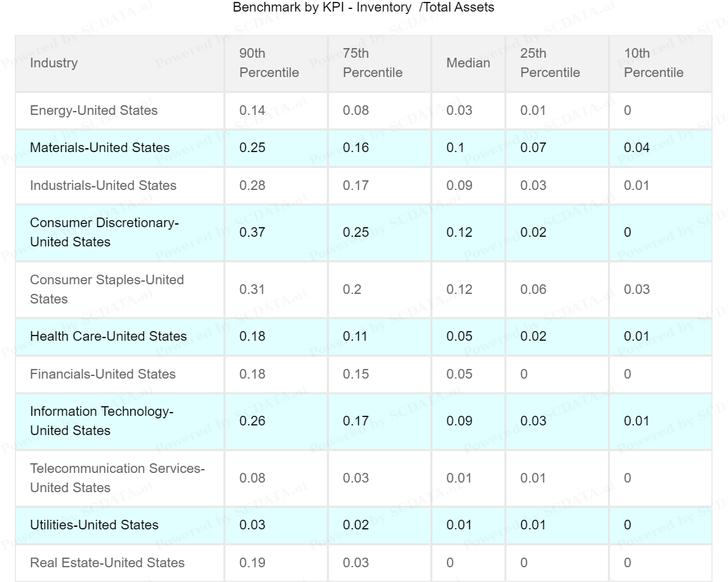Click the Industrials-United States industry cell

click(x=103, y=185)
